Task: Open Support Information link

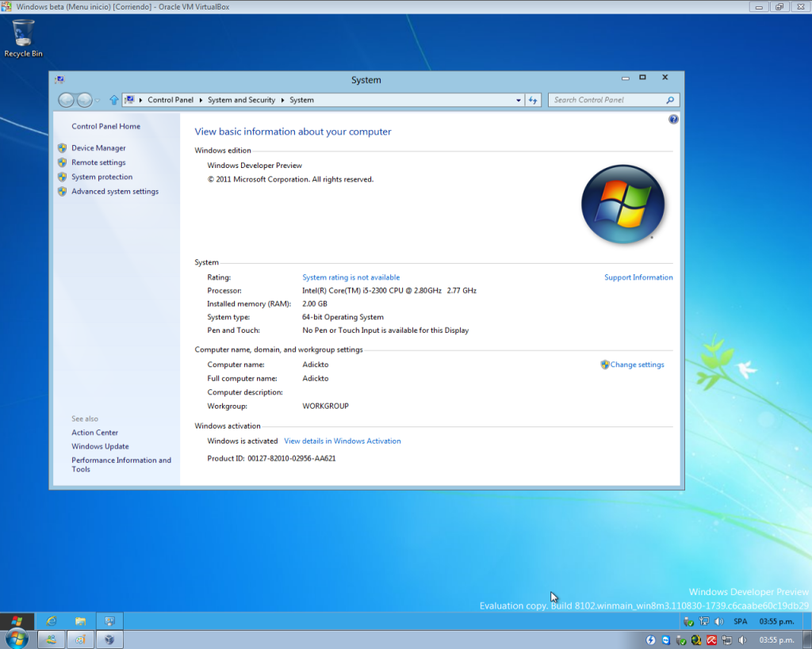Action: click(638, 277)
